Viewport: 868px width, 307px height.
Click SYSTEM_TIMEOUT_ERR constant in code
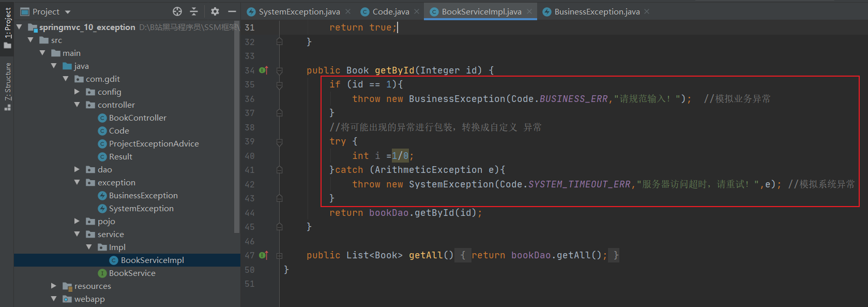(579, 184)
